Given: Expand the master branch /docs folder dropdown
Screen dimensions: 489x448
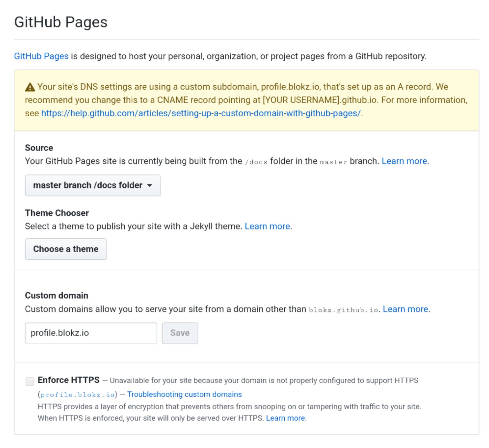Looking at the screenshot, I should tap(93, 185).
